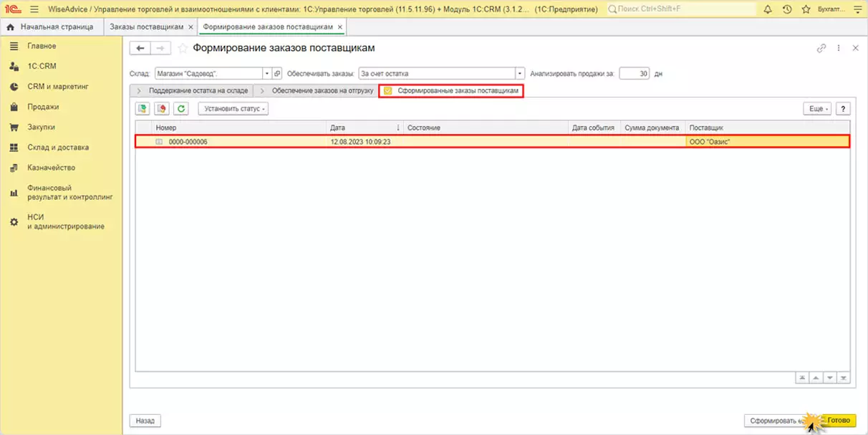Viewport: 868px width, 435px height.
Task: Select order number 0000-000006
Action: pos(188,142)
